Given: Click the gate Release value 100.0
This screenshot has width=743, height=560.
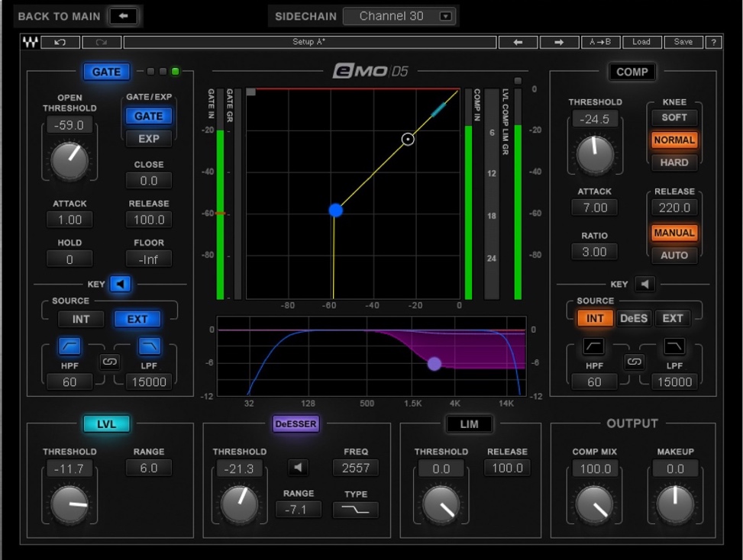Looking at the screenshot, I should tap(149, 220).
